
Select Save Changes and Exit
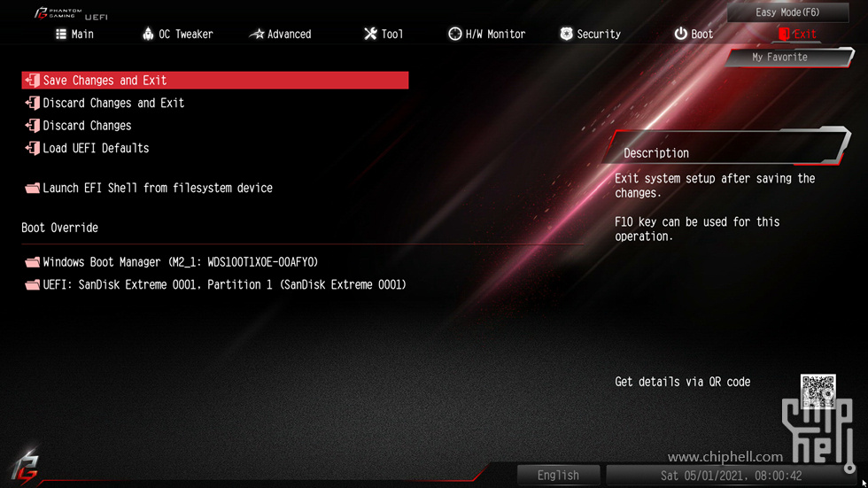(214, 81)
